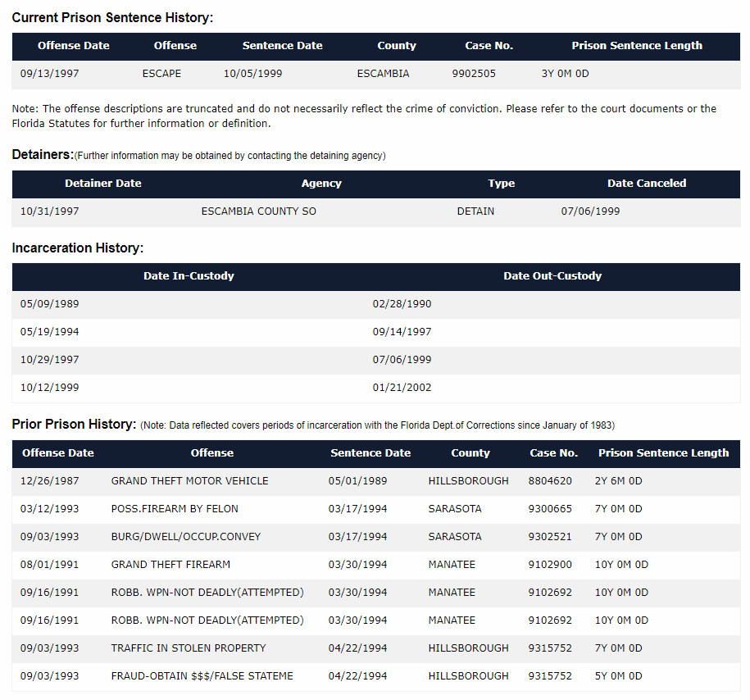Click BURG/DWELL/OCCUP.CONVEY offense

[x=186, y=537]
